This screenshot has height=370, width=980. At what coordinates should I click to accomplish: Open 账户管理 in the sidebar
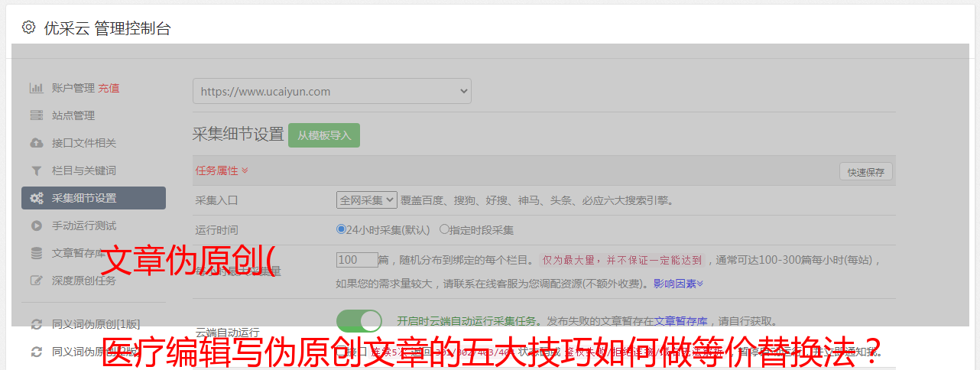[x=73, y=88]
